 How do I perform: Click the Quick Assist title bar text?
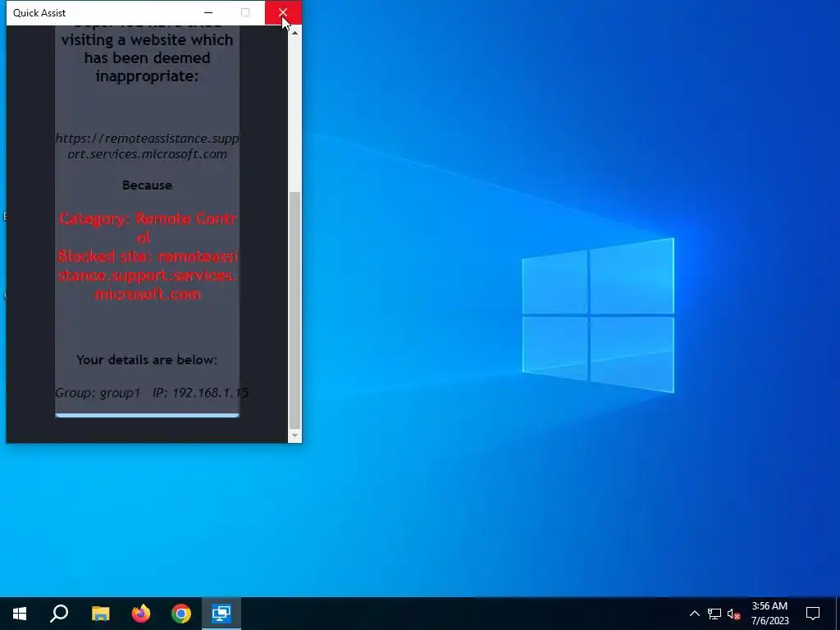pos(39,13)
